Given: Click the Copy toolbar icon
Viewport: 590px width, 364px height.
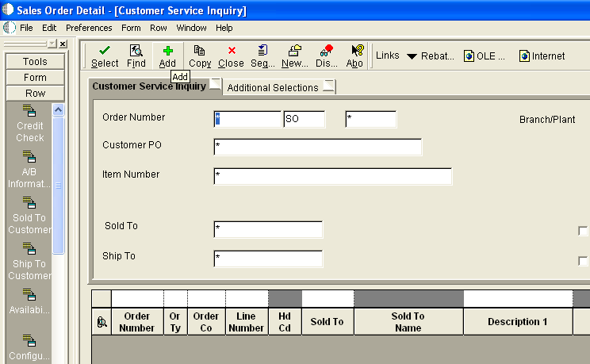Looking at the screenshot, I should click(199, 51).
